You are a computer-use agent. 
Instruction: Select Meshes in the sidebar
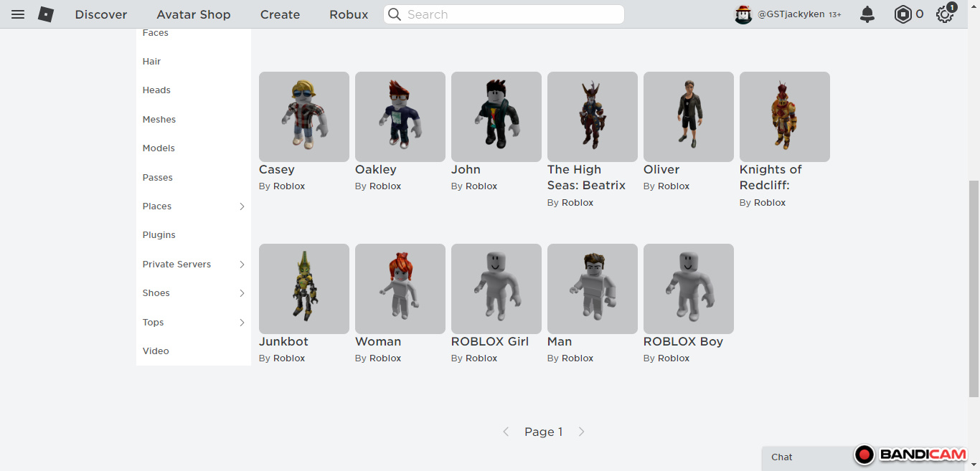coord(159,120)
